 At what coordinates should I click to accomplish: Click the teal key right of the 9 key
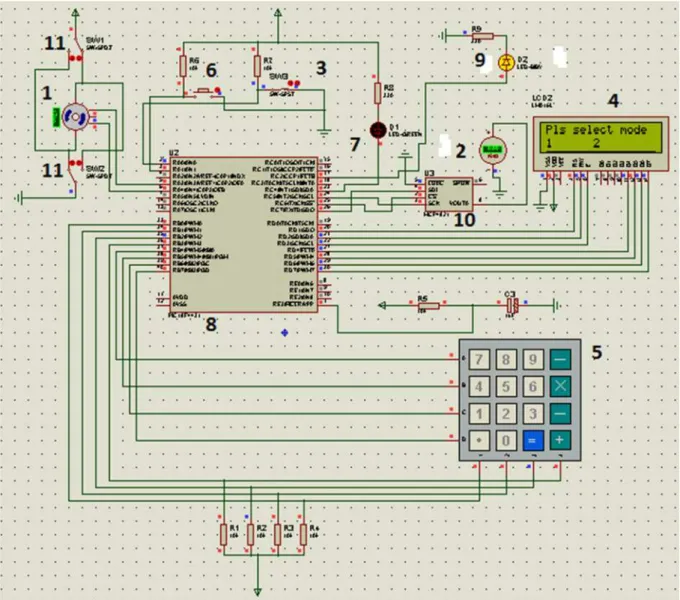click(560, 359)
